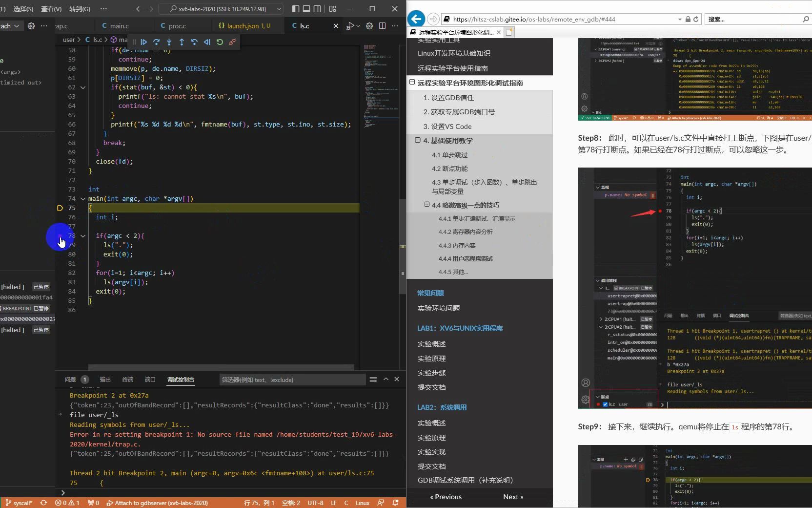Restart the debug session
This screenshot has height=508, width=812.
pyautogui.click(x=220, y=42)
